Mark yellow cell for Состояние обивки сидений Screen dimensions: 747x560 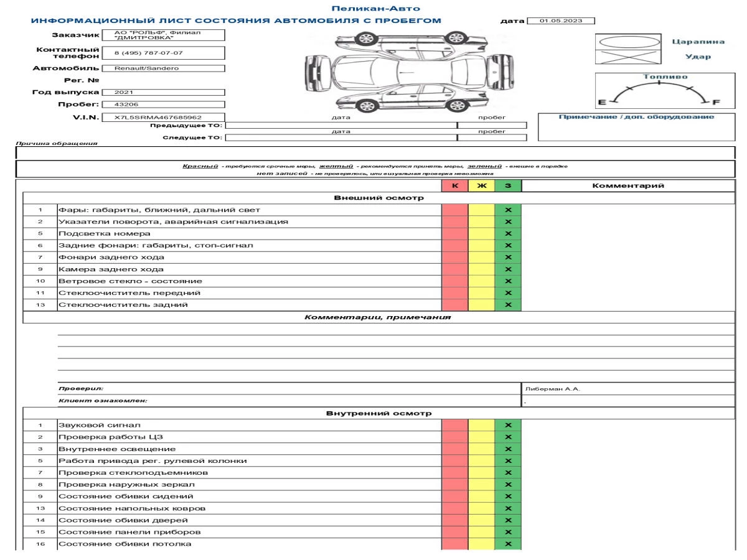click(481, 497)
